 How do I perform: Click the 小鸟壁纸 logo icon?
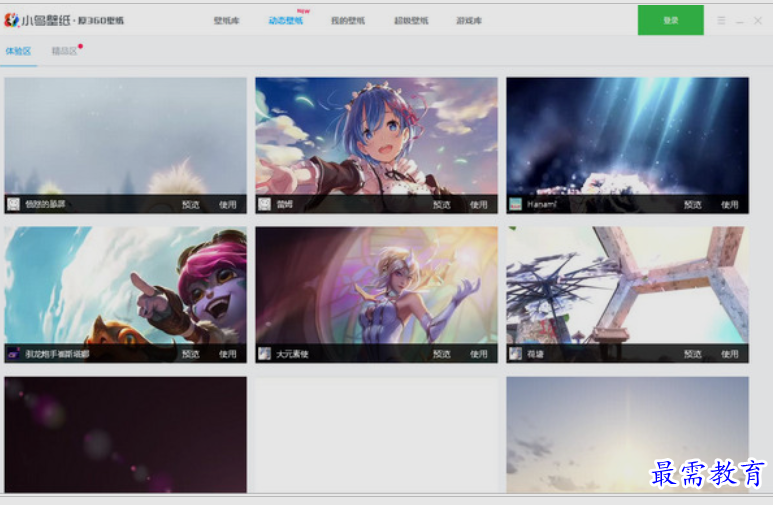[11, 20]
